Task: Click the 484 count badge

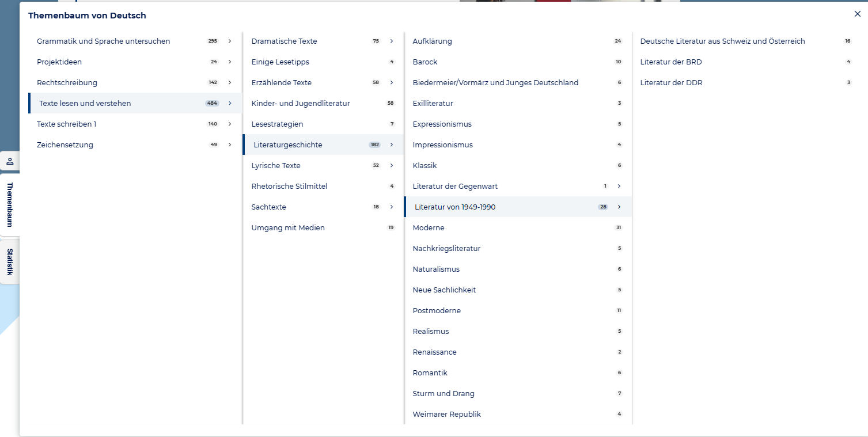Action: (212, 104)
